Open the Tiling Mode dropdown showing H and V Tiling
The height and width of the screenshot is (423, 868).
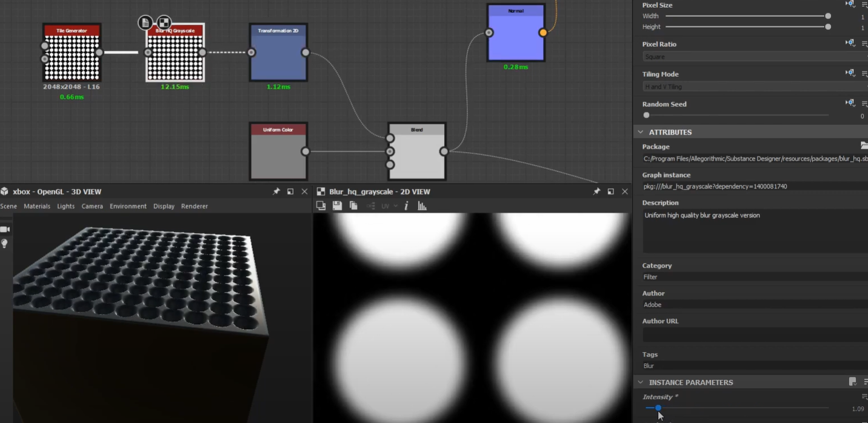752,86
